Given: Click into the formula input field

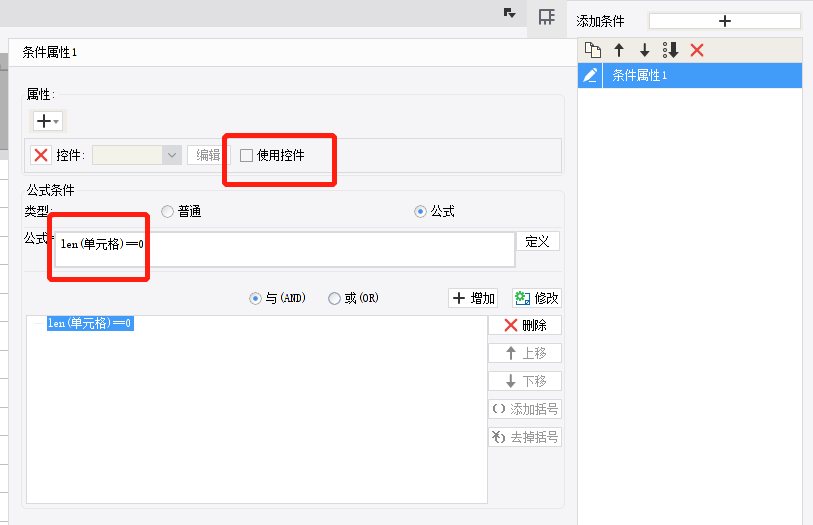Looking at the screenshot, I should pos(285,250).
